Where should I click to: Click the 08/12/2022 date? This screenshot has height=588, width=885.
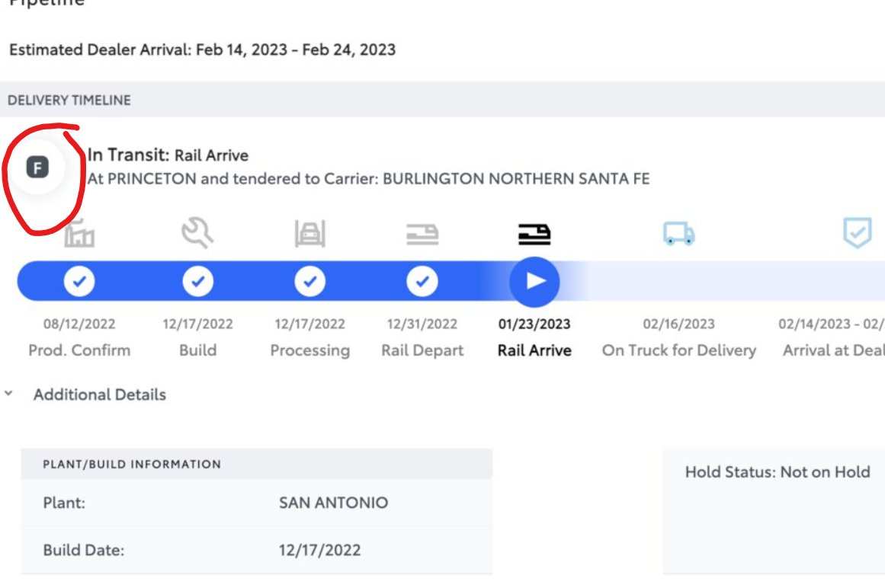click(x=79, y=324)
